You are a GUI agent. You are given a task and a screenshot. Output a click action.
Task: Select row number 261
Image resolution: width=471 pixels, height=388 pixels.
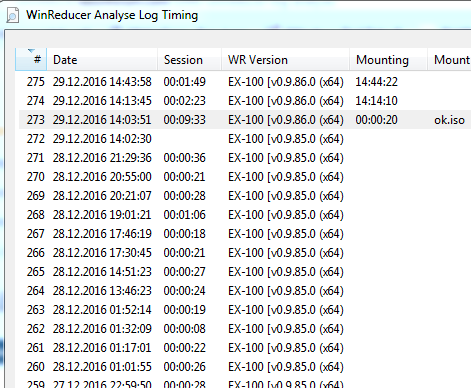[36, 348]
